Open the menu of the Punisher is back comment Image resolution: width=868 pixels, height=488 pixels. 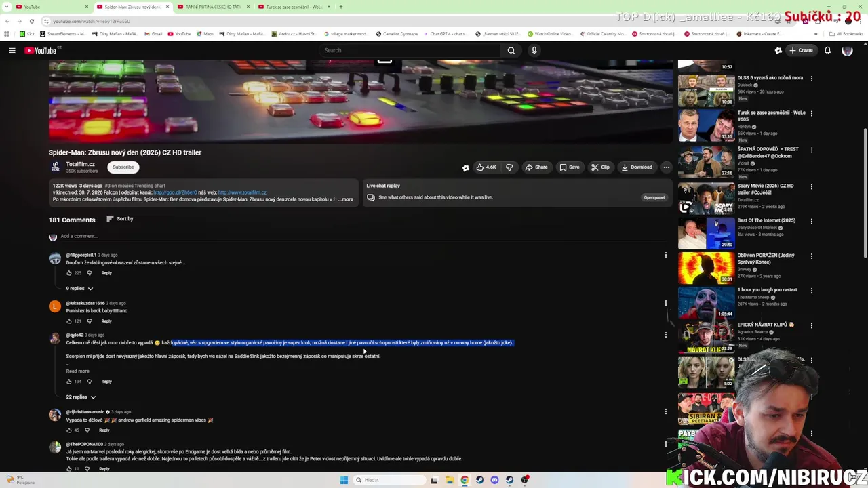coord(665,303)
